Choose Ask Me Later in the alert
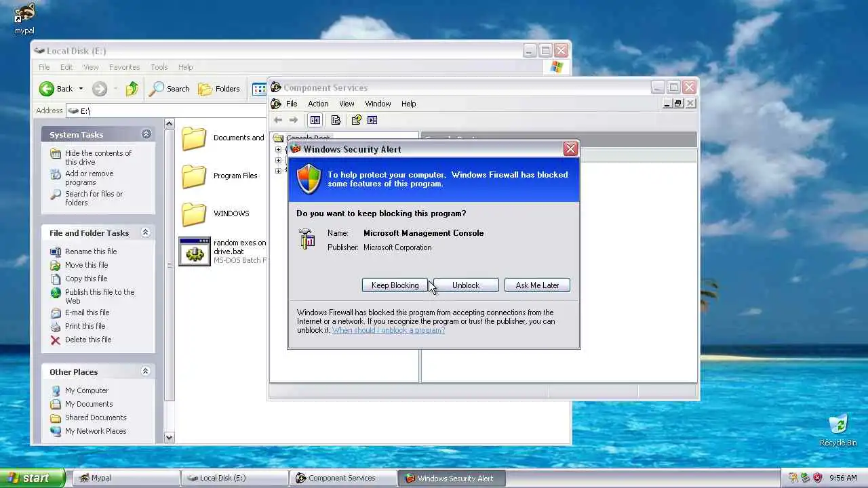Screen dimensions: 868x488 tap(537, 285)
